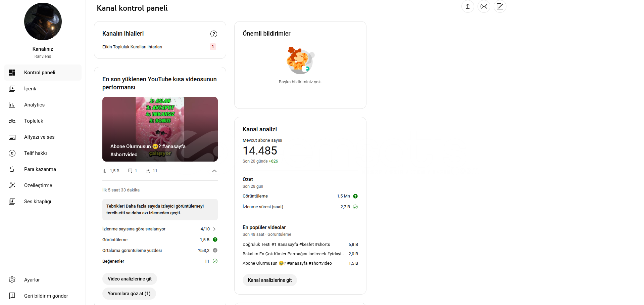Screen dimensions: 644x305
Task: Click the likes thumbs-up icon under the short
Action: 148,171
